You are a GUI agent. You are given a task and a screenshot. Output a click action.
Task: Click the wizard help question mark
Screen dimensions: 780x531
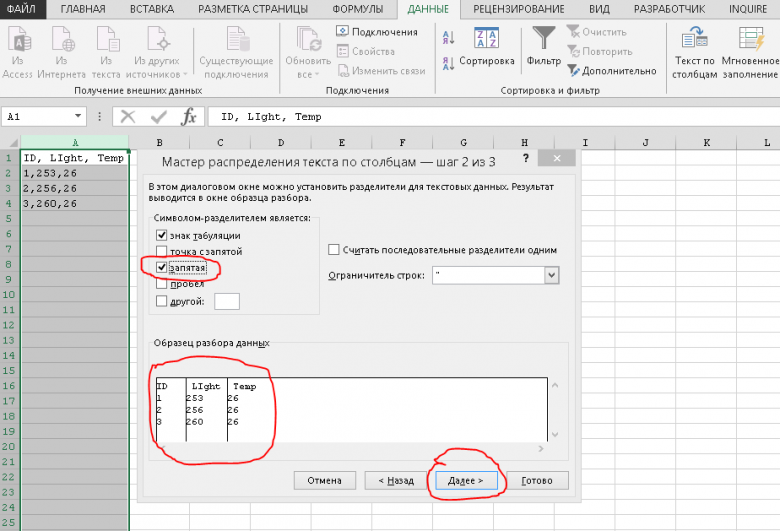[526, 159]
